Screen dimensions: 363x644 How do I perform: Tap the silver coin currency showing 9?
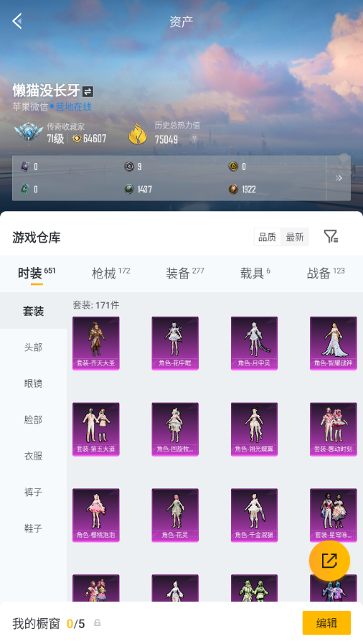coord(129,167)
